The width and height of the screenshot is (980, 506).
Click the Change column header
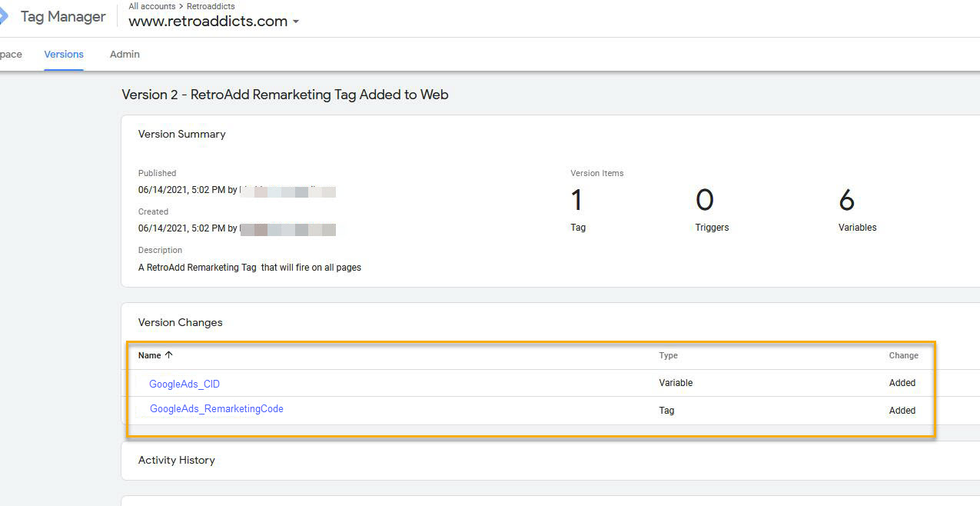click(903, 355)
